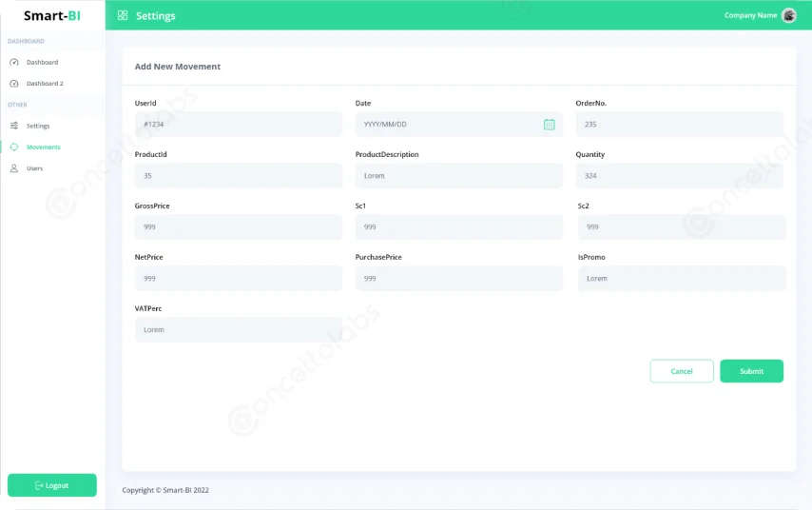Click the Add New Movement heading

pos(178,67)
